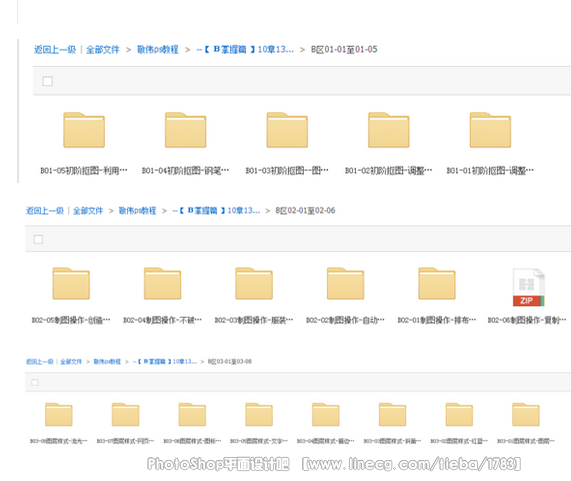
Task: Open the B02-01制图操作-排布 folder icon
Action: 437,283
